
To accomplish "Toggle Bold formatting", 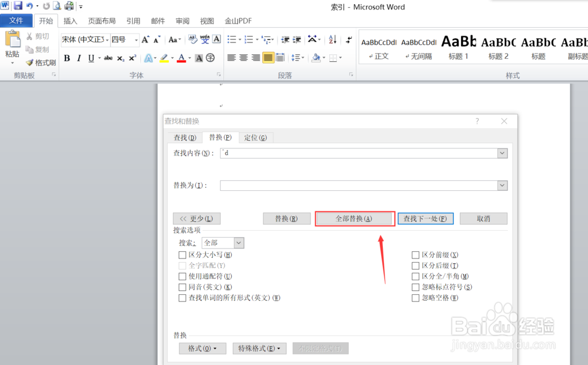I will tap(67, 58).
